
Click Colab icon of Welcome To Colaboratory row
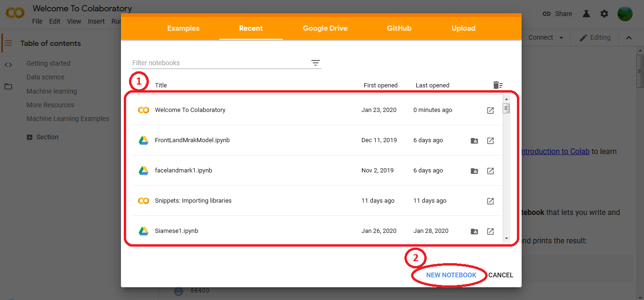144,110
